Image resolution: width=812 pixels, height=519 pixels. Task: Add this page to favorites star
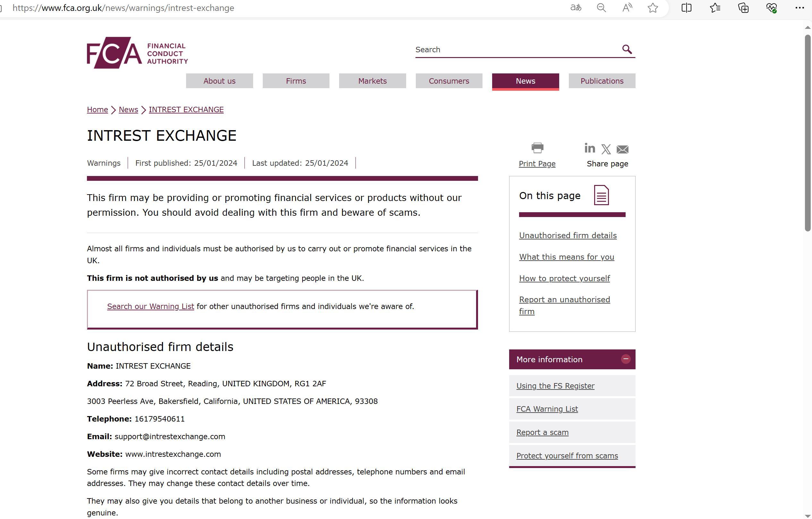[x=653, y=8]
